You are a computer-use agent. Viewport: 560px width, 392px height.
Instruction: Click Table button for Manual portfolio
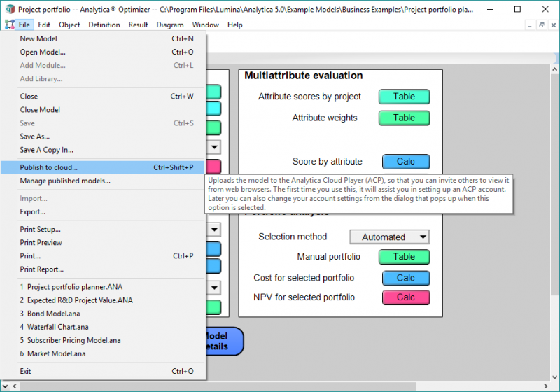(x=405, y=257)
